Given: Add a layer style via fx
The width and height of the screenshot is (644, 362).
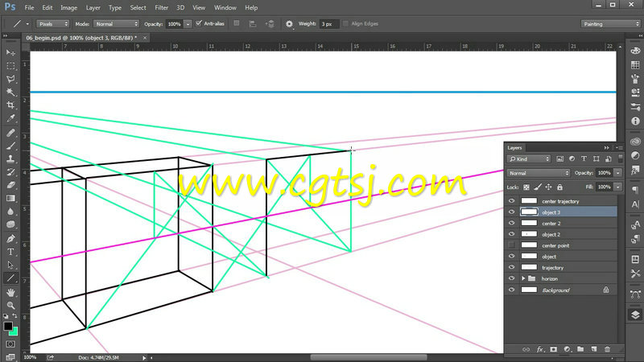Looking at the screenshot, I should tap(540, 349).
